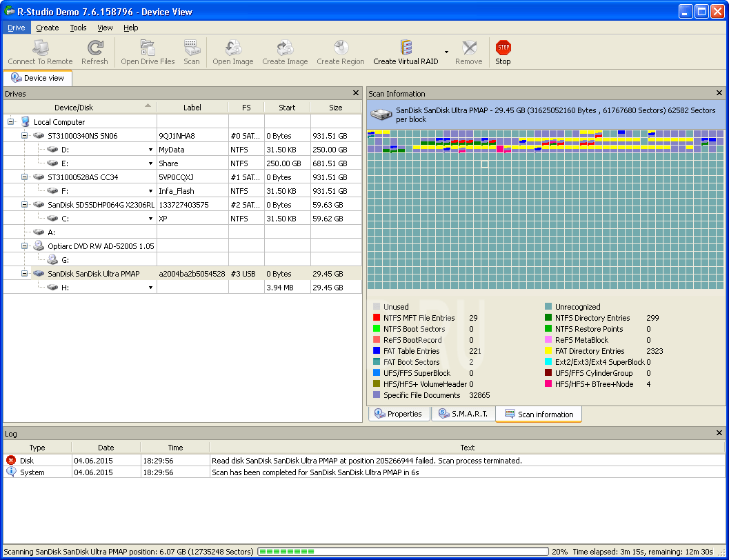Click the Create Region toolbar icon
The height and width of the screenshot is (560, 729).
click(341, 48)
